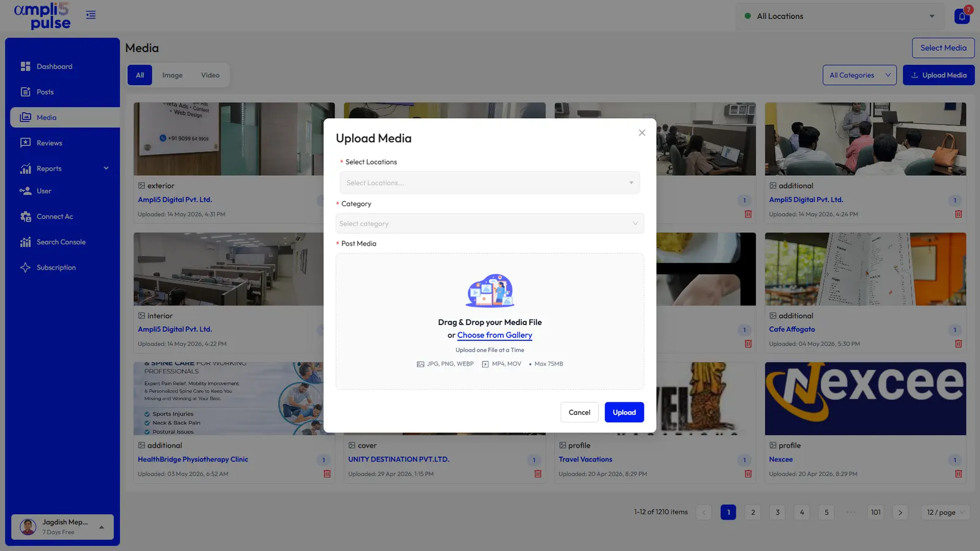Switch to All media tab
Viewport: 980px width, 551px height.
tap(140, 75)
